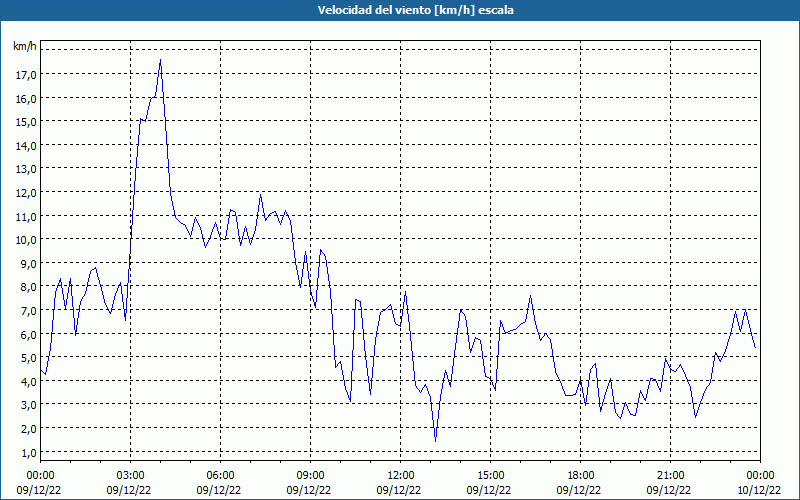Click the '11,0' y-axis label
800x500 pixels.
pos(27,217)
